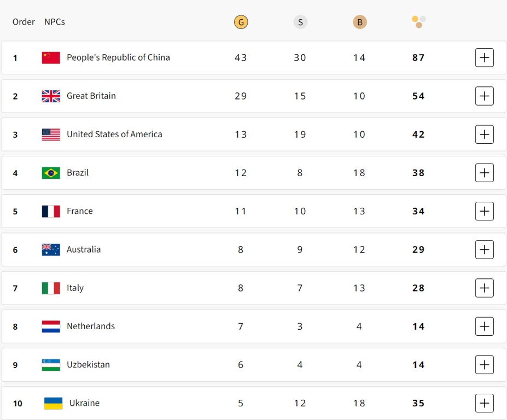Click the NPCs column header
The width and height of the screenshot is (507, 420).
[x=54, y=22]
